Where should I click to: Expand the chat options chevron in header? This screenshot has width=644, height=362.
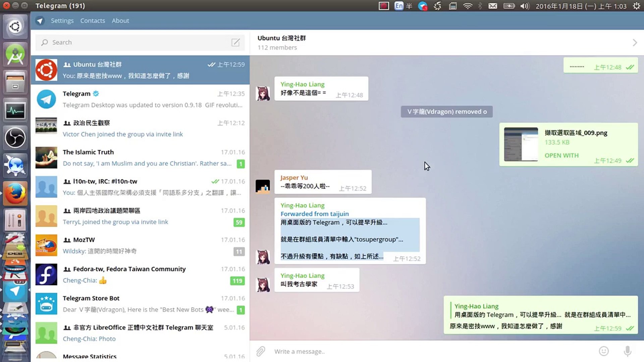(635, 43)
